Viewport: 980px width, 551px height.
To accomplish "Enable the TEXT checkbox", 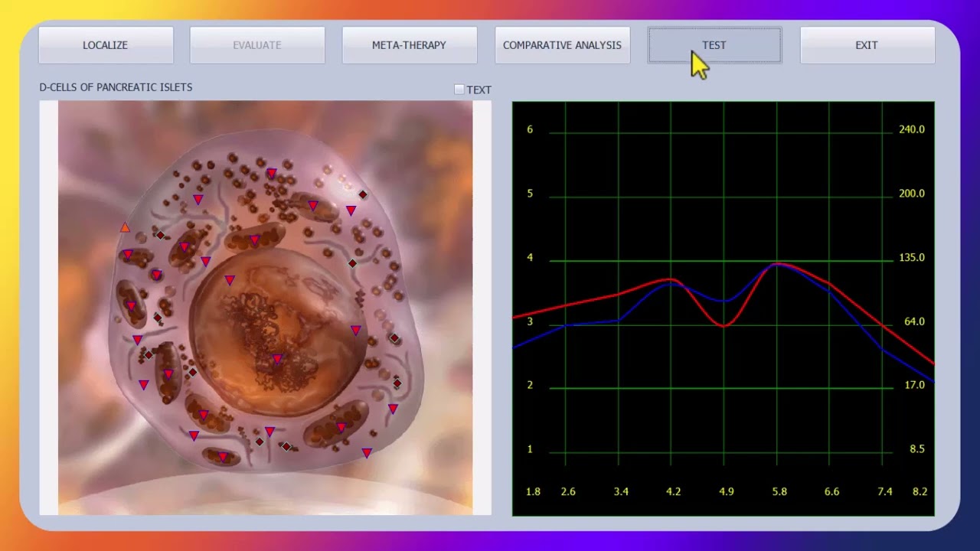I will (x=459, y=90).
